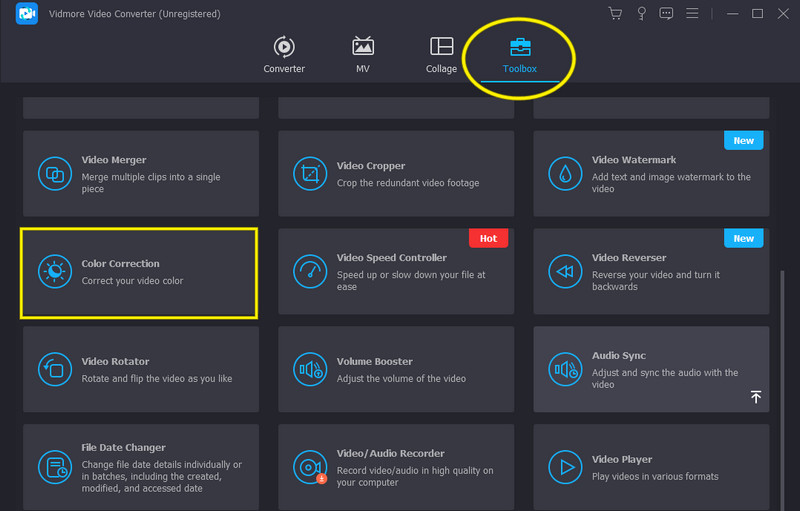Open the Video Merger tool icon
Image resolution: width=800 pixels, height=511 pixels.
click(x=53, y=174)
